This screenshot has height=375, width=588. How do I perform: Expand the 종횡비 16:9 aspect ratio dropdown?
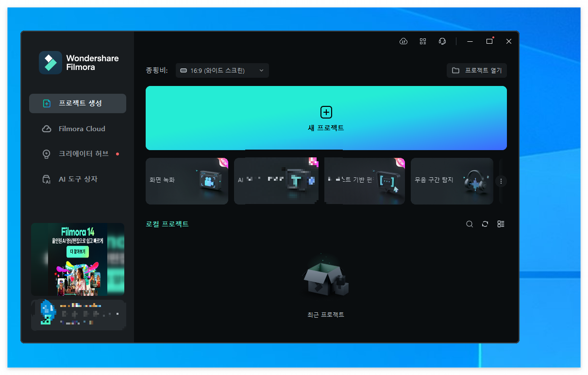click(x=222, y=70)
